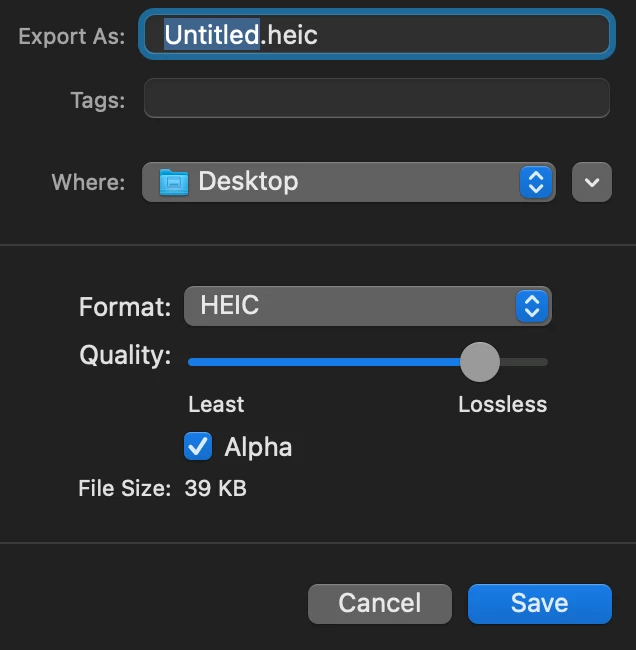Click the Desktop folder icon

pyautogui.click(x=175, y=182)
